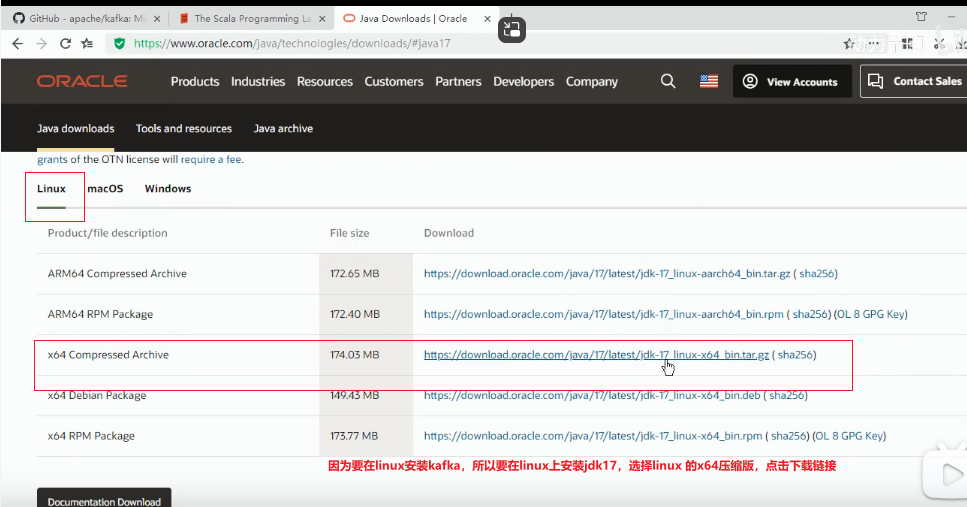Open the Java archive section
The image size is (967, 507).
point(283,128)
